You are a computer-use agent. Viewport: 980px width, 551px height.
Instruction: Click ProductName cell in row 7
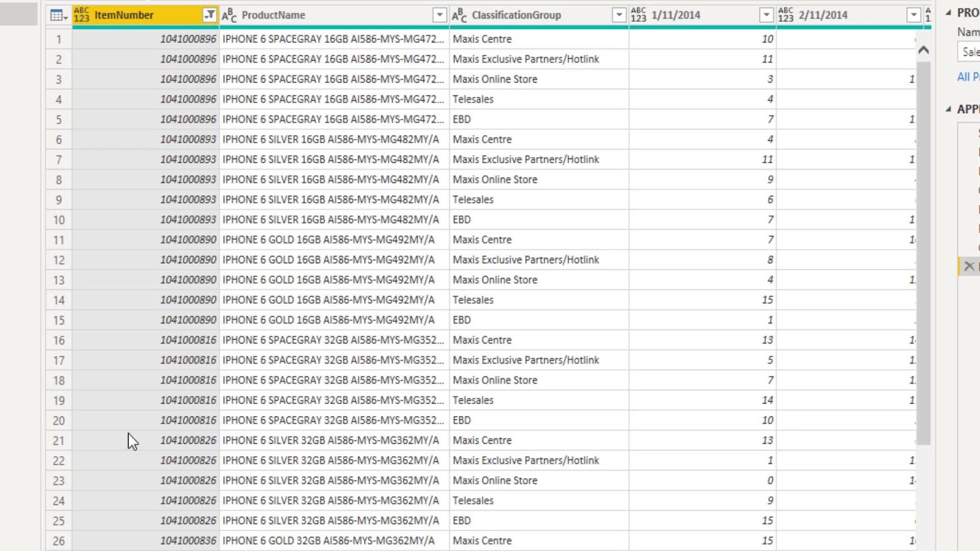pos(334,160)
